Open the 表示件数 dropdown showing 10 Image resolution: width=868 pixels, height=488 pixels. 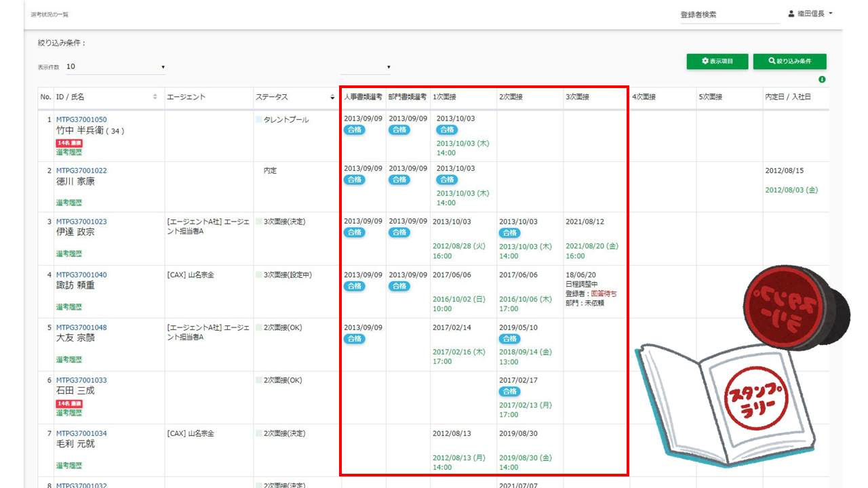(x=115, y=67)
